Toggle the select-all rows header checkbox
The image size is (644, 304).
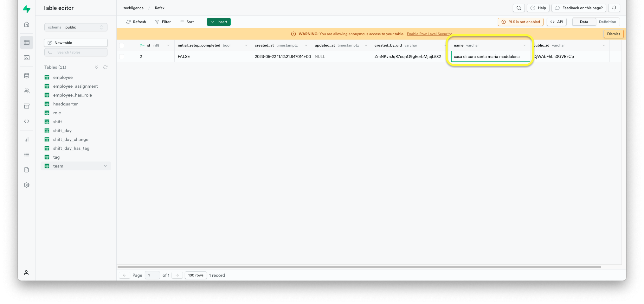click(x=122, y=45)
